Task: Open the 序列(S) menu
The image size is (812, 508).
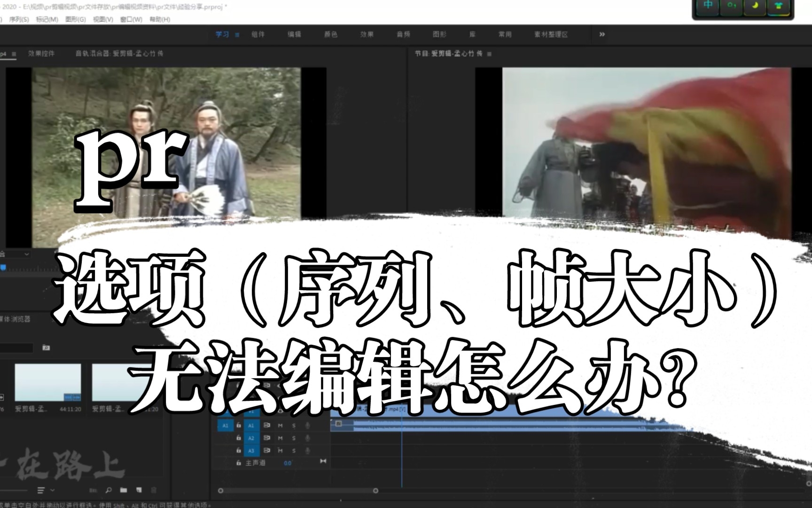Action: [19, 19]
